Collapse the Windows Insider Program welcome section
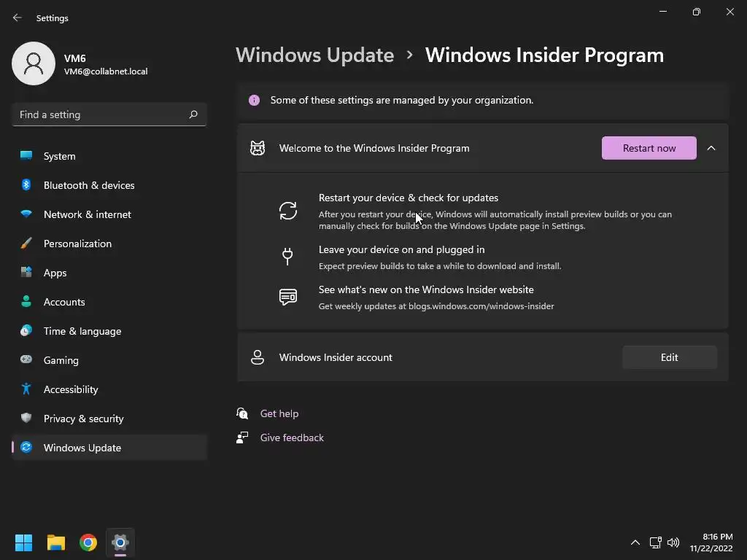Viewport: 747px width, 560px height. (711, 148)
